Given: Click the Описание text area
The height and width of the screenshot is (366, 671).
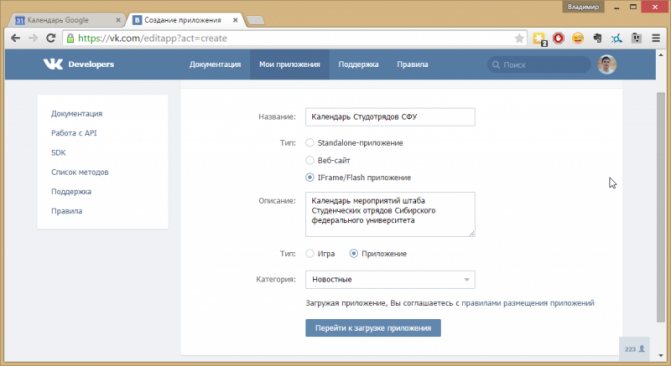Looking at the screenshot, I should click(x=390, y=214).
